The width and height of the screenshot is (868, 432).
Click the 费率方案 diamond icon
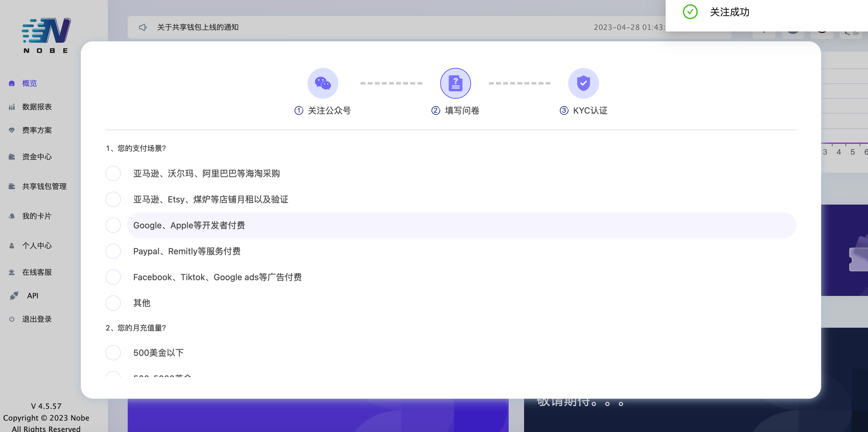coord(12,131)
